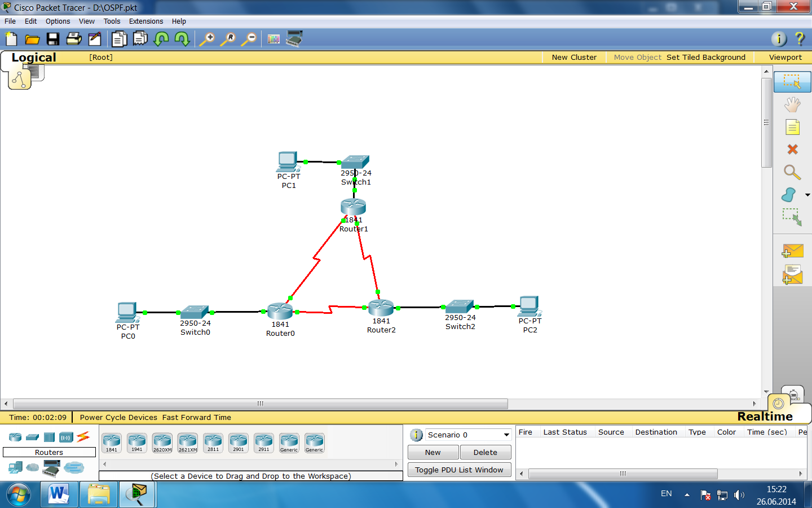
Task: Save the network with floppy icon
Action: point(53,39)
